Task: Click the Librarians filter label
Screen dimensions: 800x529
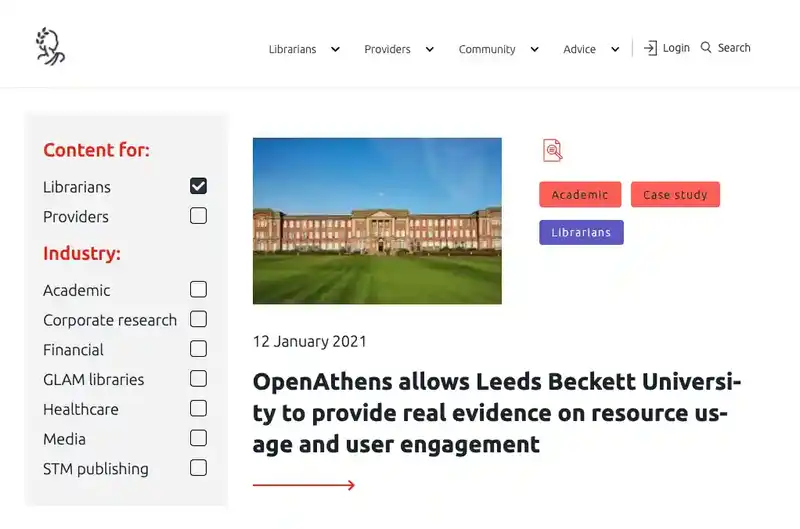Action: [77, 187]
